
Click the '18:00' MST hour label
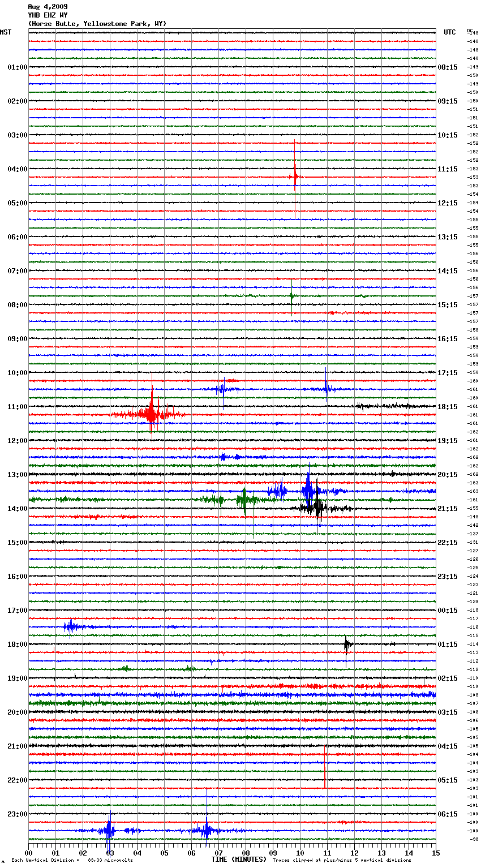pos(17,644)
